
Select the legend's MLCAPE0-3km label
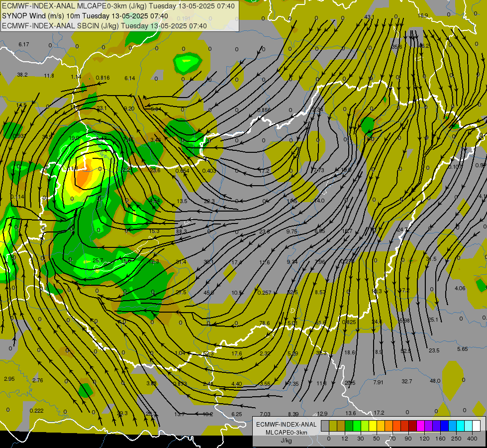tap(287, 433)
